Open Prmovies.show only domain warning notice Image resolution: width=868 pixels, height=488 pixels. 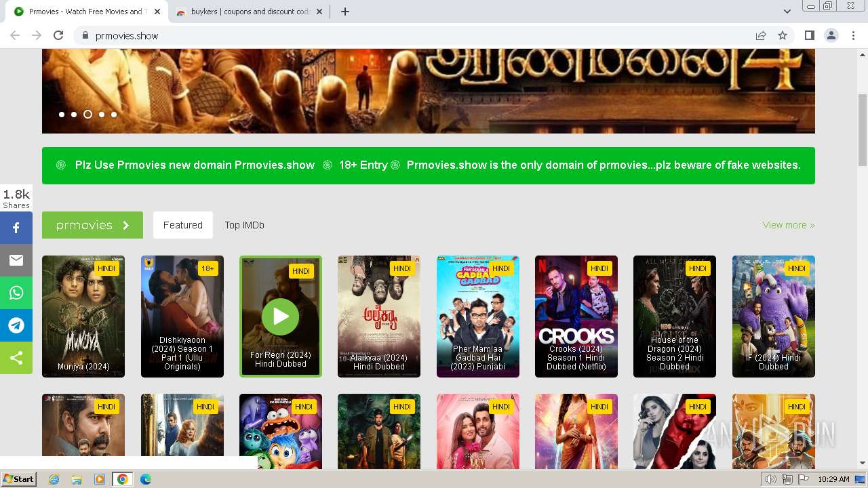coord(604,165)
